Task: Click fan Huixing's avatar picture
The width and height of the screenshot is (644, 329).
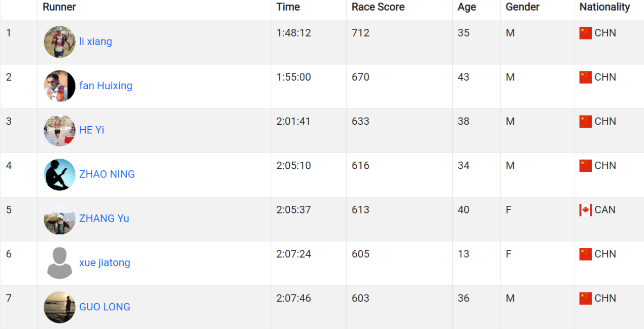Action: click(59, 86)
